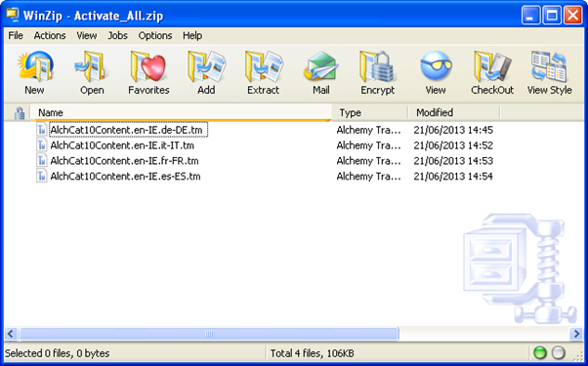588x366 pixels.
Task: Click the grey status light icon
Action: tap(559, 353)
